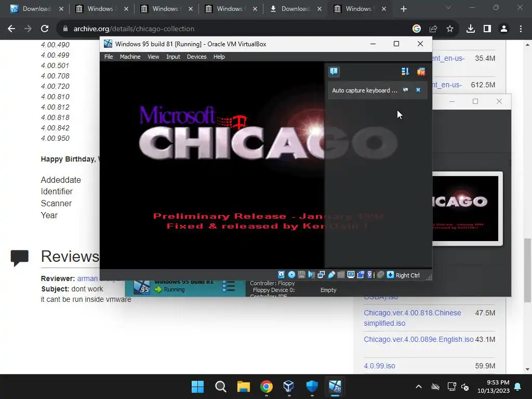Toggle Chrome side panel icon
532x399 pixels.
point(487,29)
